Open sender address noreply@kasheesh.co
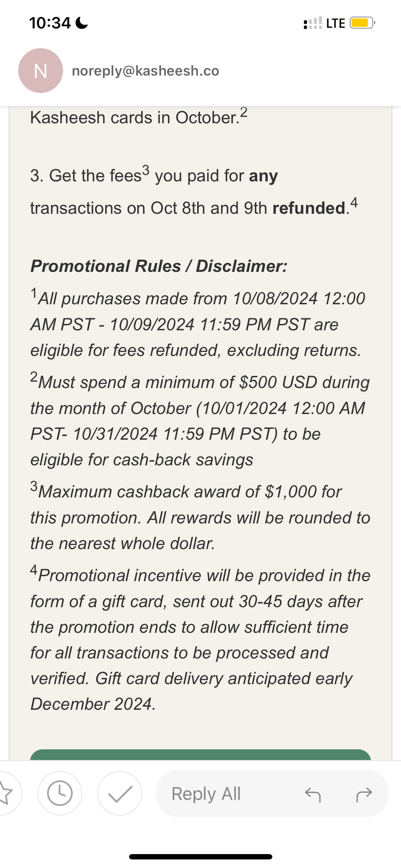This screenshot has height=868, width=401. click(x=145, y=71)
